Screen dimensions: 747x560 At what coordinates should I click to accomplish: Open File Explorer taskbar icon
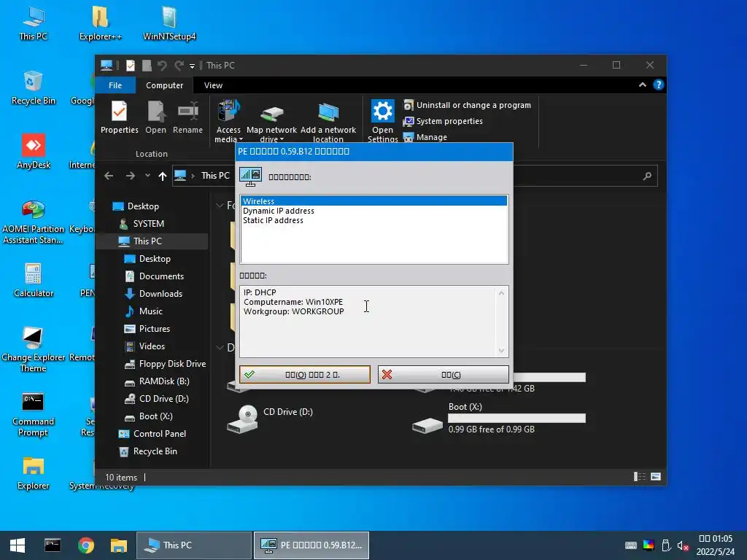119,545
